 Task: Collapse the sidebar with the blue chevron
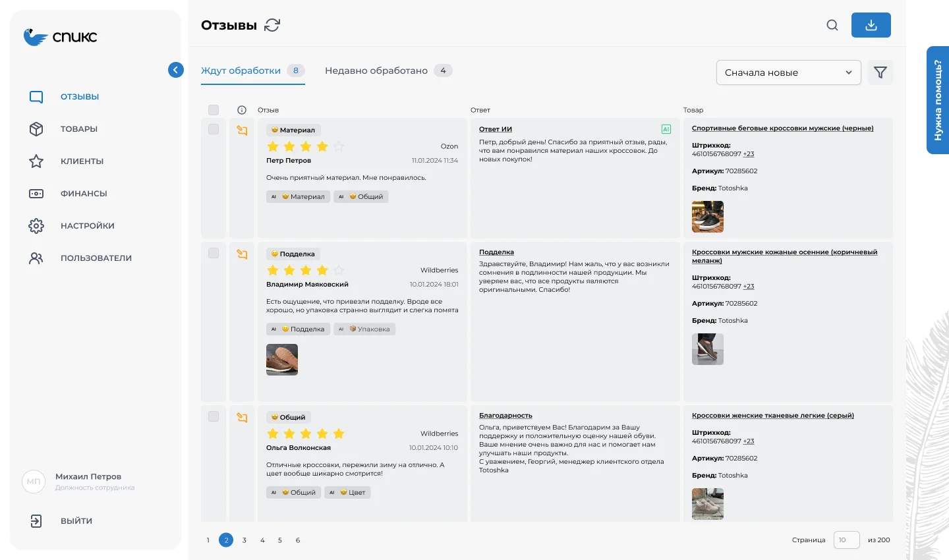pos(175,70)
